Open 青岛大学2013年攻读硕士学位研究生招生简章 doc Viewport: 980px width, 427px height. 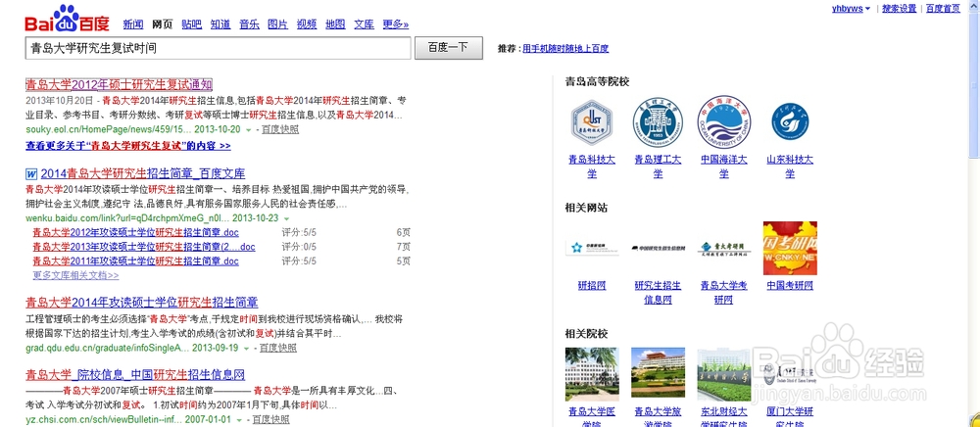coord(144,247)
